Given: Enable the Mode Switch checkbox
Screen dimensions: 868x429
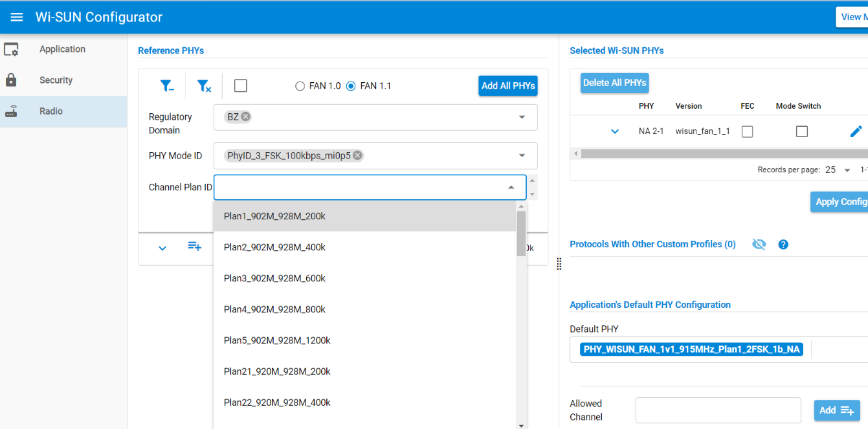Looking at the screenshot, I should (x=801, y=131).
